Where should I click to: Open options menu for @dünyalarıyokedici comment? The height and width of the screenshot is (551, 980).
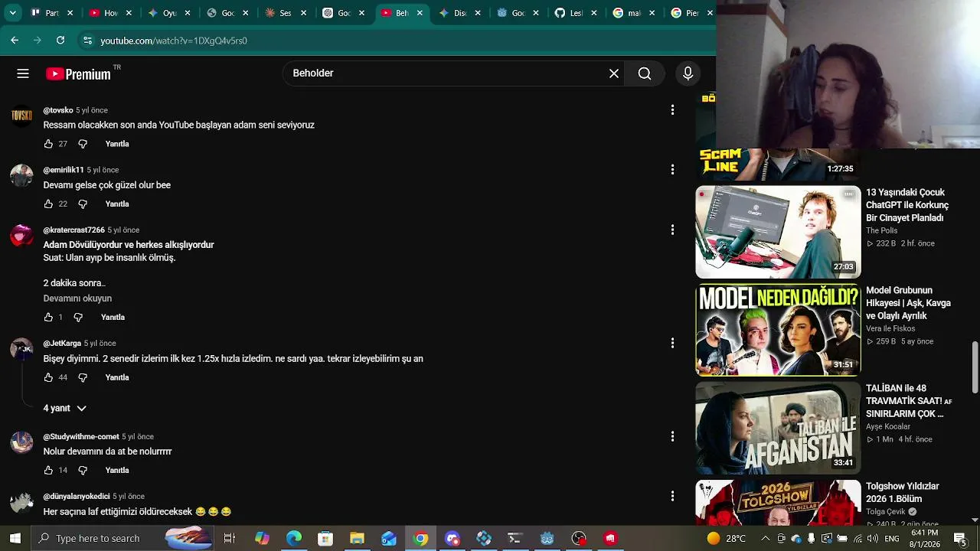click(672, 497)
